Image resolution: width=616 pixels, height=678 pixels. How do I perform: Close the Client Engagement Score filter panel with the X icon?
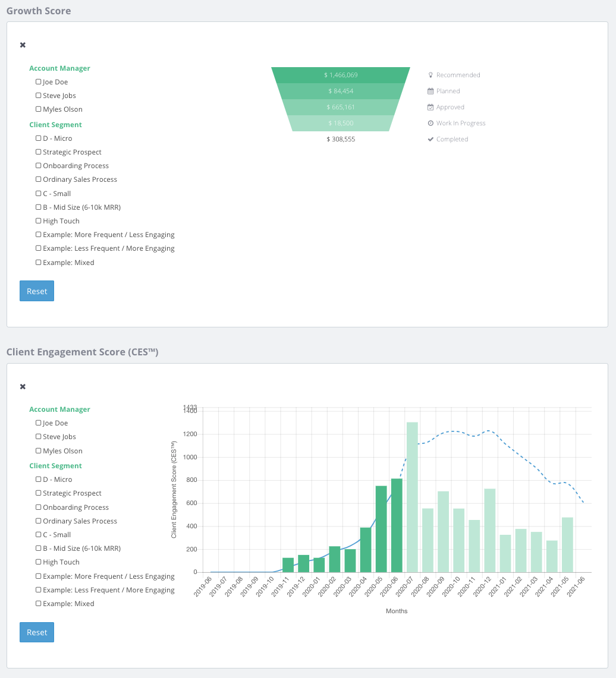pyautogui.click(x=23, y=387)
